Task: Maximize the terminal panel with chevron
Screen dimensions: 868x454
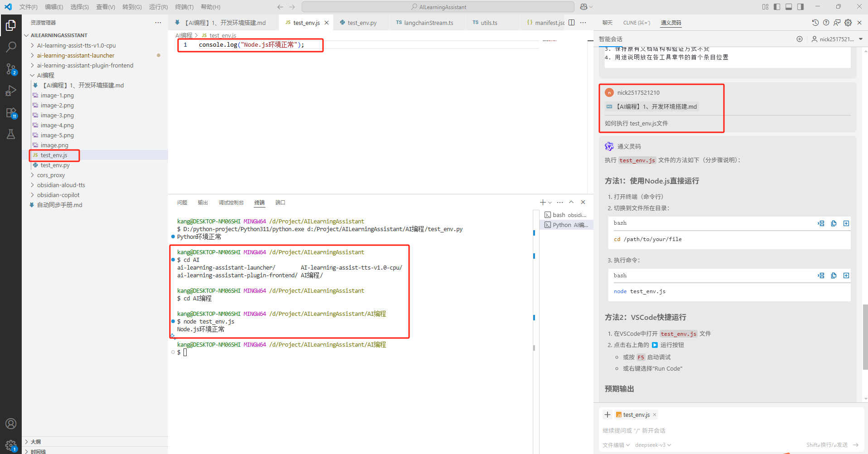Action: tap(571, 203)
